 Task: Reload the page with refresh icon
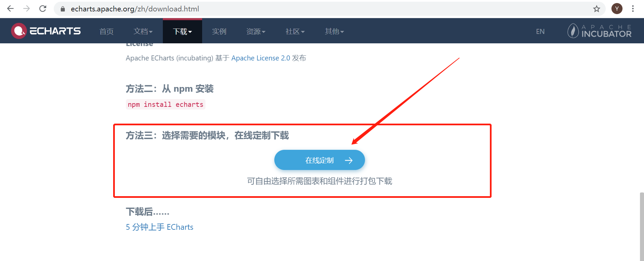43,9
